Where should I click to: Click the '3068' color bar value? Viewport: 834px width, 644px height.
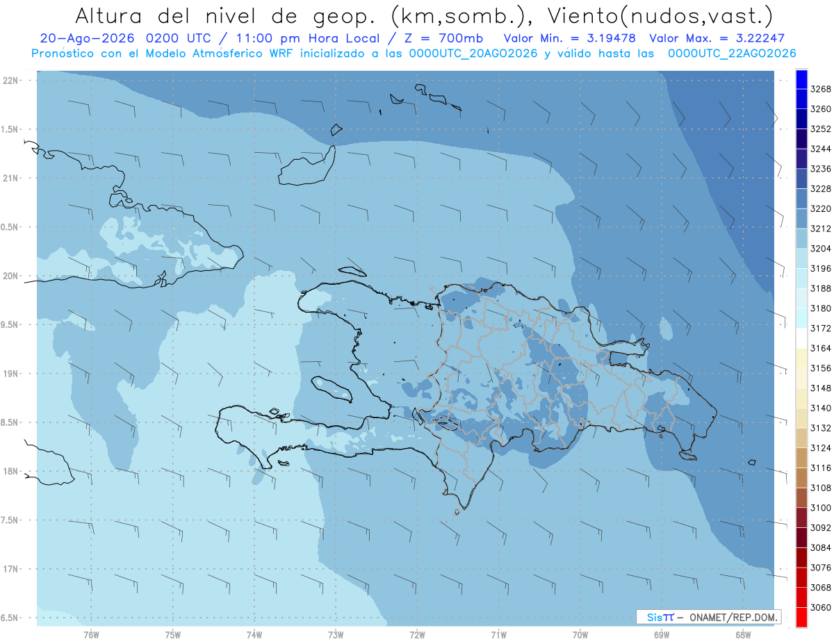point(821,588)
